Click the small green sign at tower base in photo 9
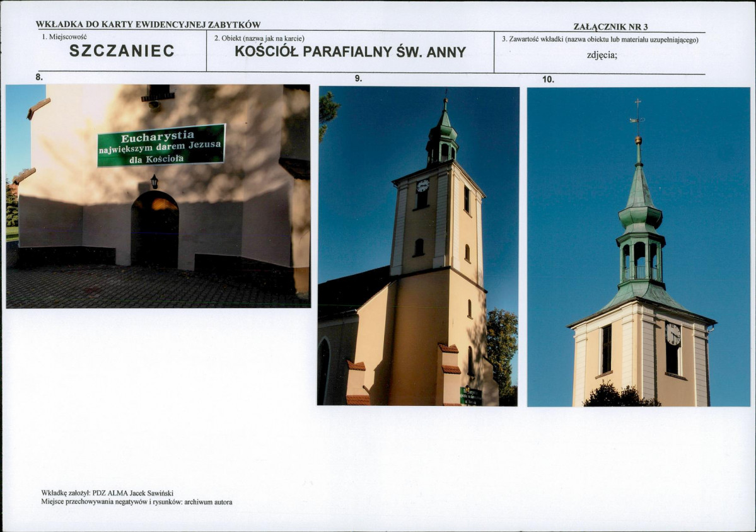This screenshot has height=532, width=756. pyautogui.click(x=470, y=396)
